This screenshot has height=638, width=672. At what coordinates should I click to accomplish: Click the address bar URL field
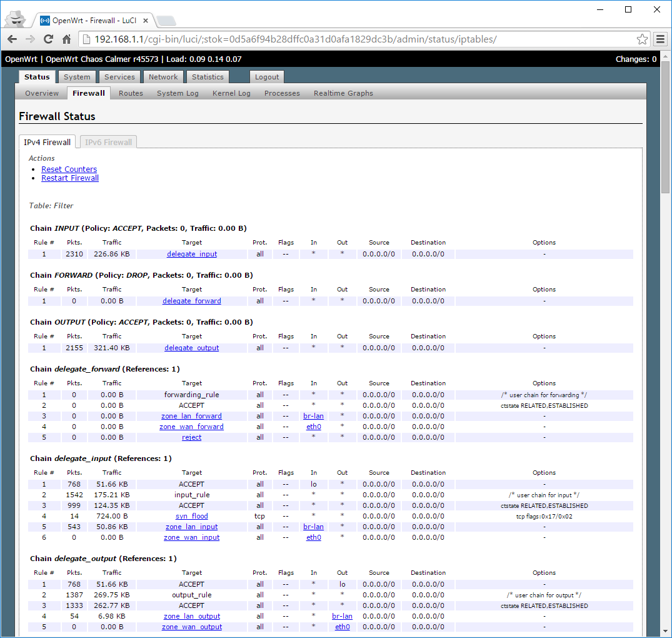[363, 39]
